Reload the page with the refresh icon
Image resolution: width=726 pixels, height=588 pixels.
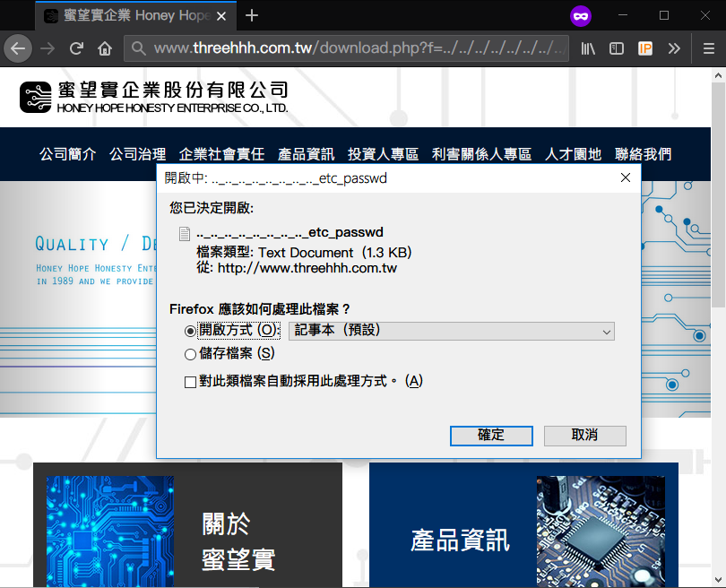[x=76, y=48]
